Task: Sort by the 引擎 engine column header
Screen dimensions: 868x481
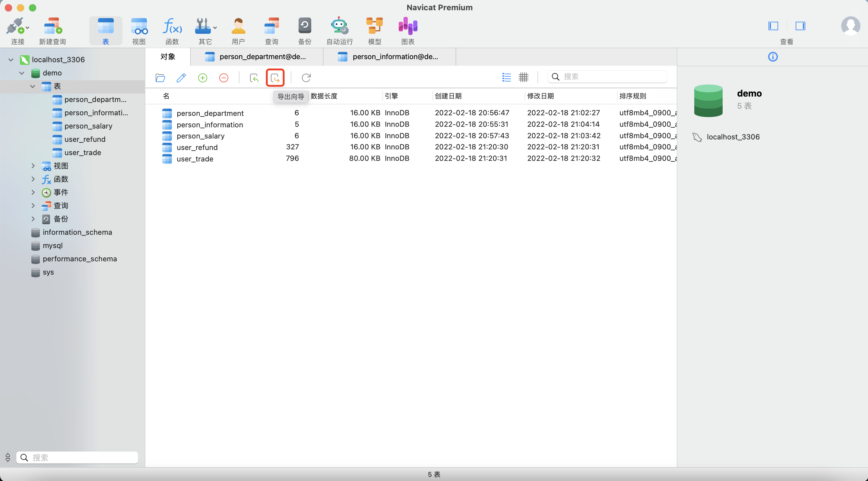Action: point(391,96)
